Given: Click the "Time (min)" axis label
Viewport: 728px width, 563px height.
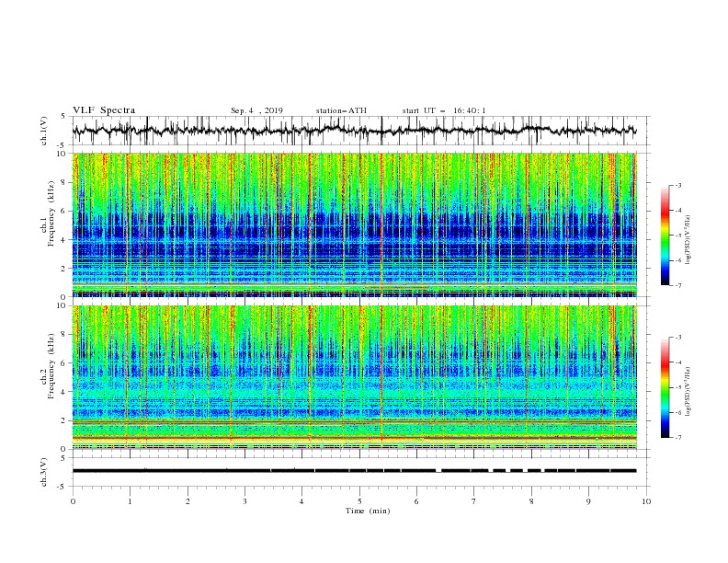Looking at the screenshot, I should (x=368, y=511).
